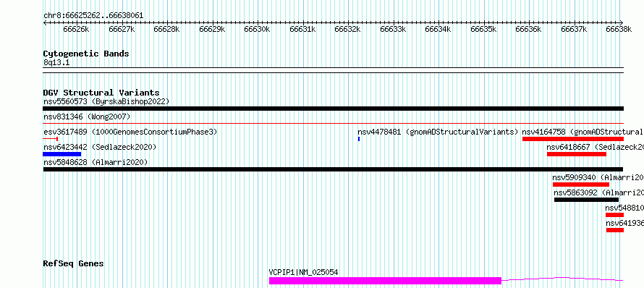Click the thin magenta VCPIP1 intron line
Viewport: 644px width, 288px height.
pyautogui.click(x=562, y=279)
